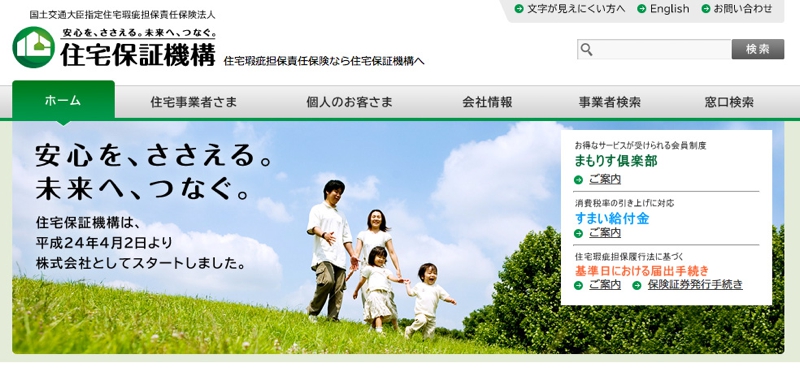This screenshot has width=800, height=372.
Task: Open 事業者検索 navigation item
Action: 610,102
